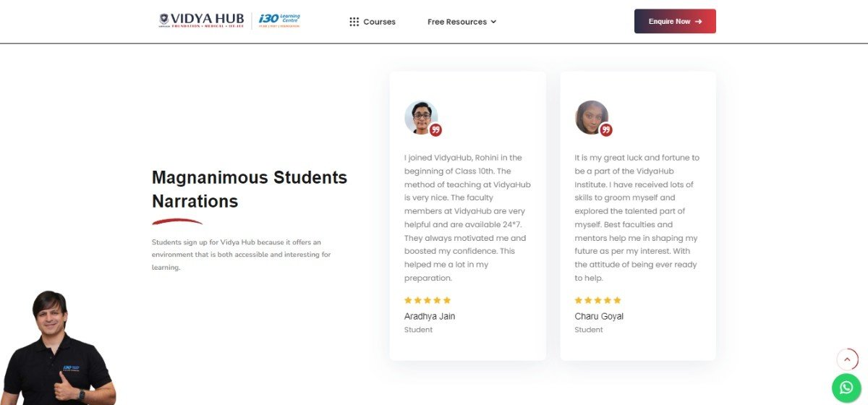This screenshot has height=405, width=868.
Task: Click the quote badge on Charu's avatar
Action: click(x=606, y=130)
